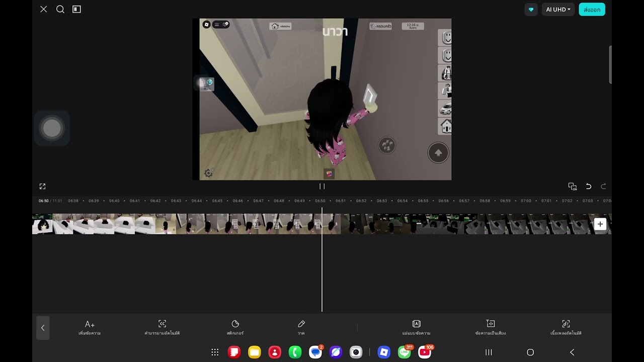
Task: Tap the teal diamond Pro icon
Action: point(531,10)
